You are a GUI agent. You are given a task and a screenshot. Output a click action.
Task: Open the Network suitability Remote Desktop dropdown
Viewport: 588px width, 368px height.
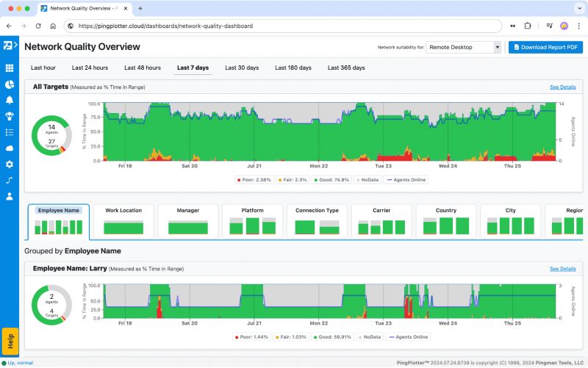(464, 47)
